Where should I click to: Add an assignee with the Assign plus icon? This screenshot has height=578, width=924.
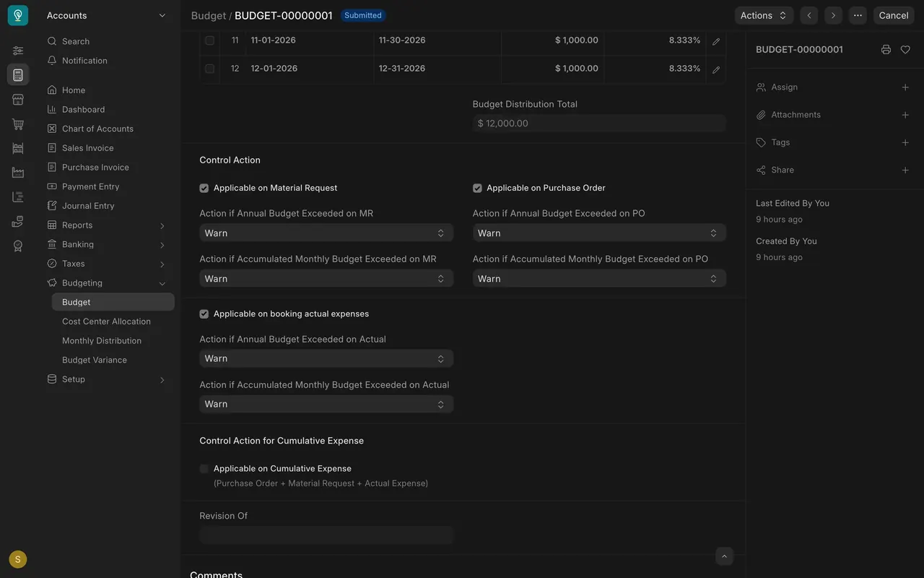(905, 87)
